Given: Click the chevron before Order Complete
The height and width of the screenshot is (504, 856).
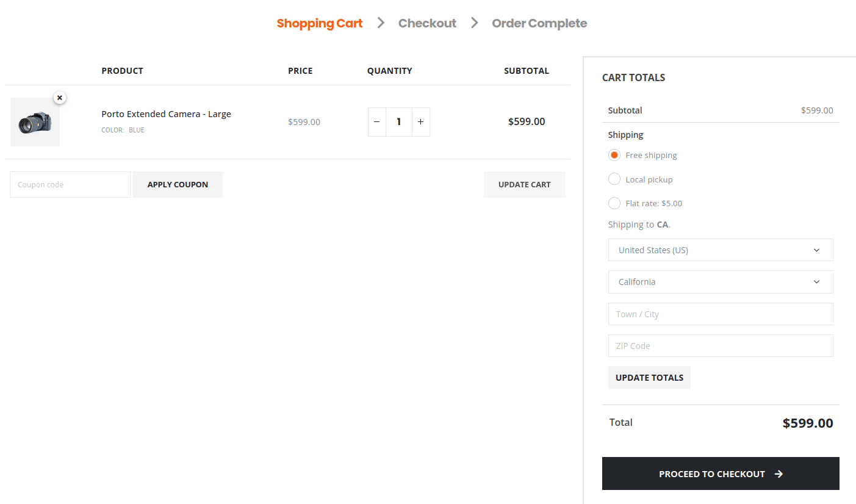Looking at the screenshot, I should 474,23.
